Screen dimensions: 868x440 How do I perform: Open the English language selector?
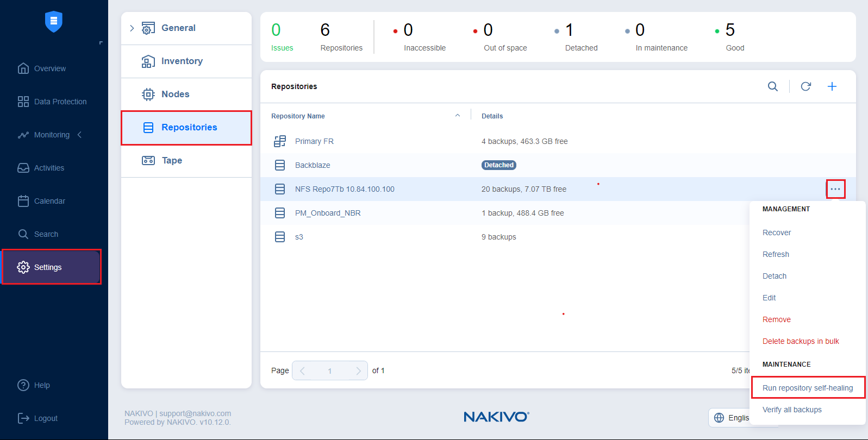730,417
